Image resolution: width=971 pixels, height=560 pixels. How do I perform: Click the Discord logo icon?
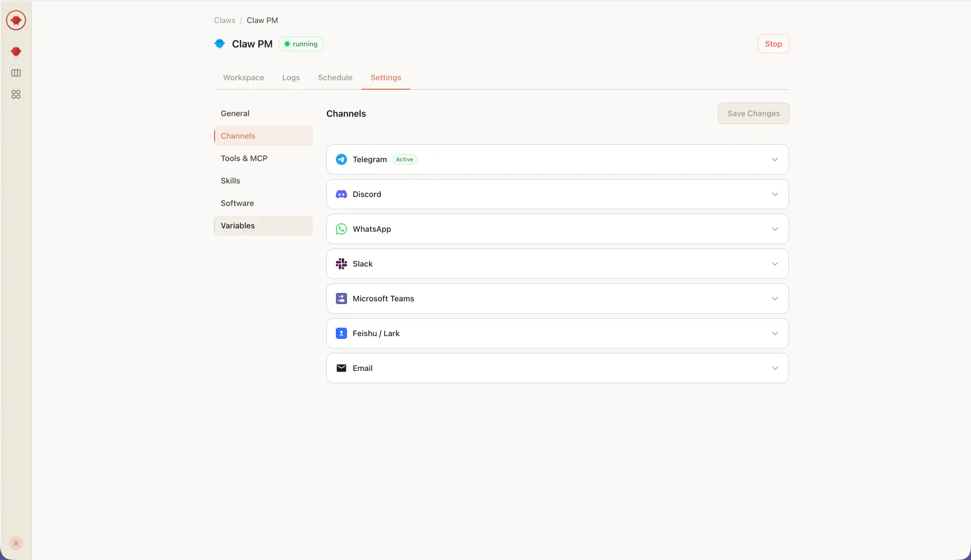tap(341, 194)
